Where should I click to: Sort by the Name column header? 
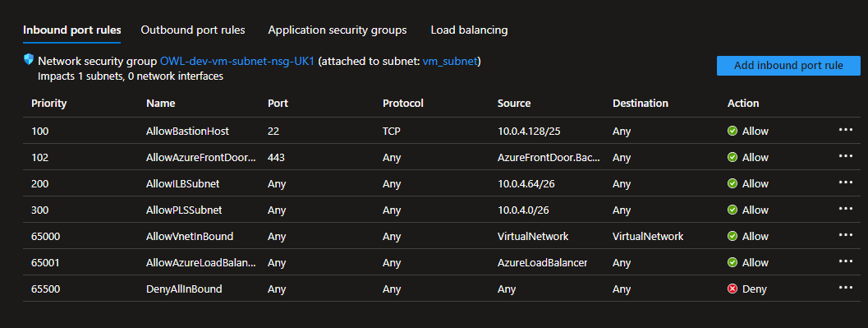[160, 103]
